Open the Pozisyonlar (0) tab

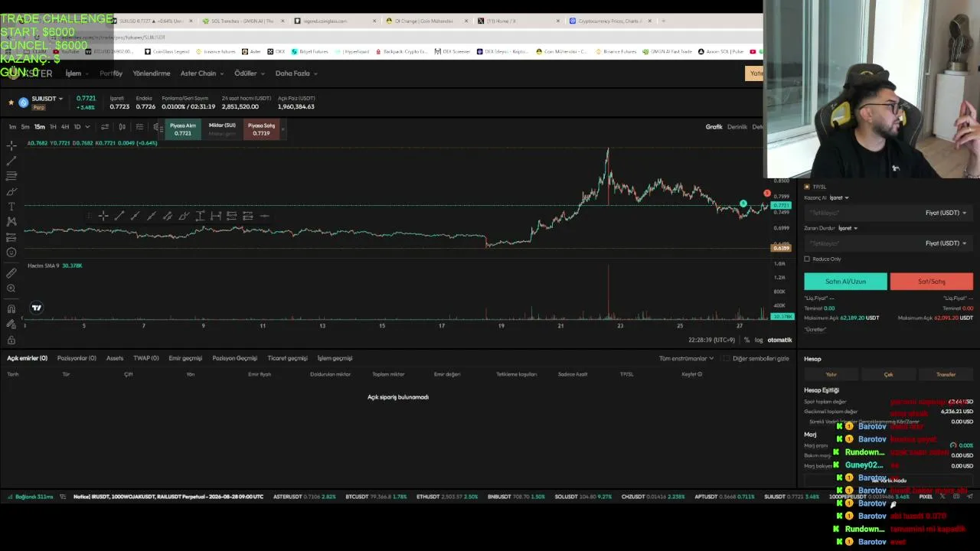point(77,358)
